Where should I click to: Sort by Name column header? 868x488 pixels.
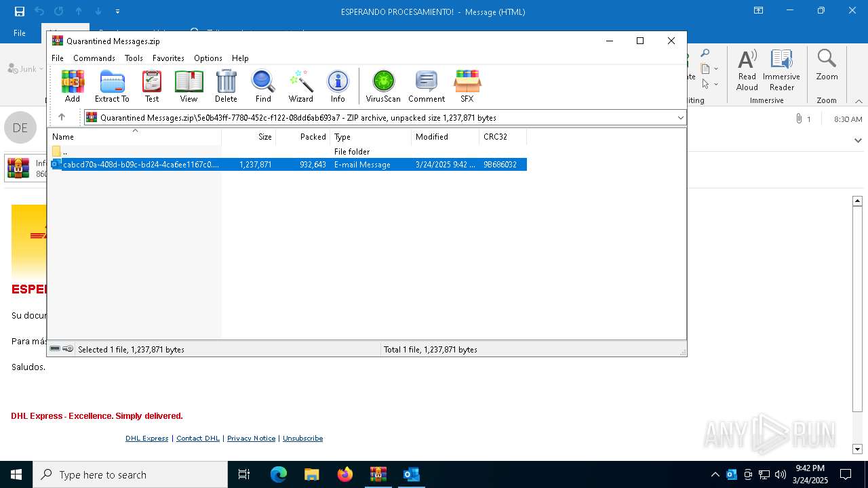click(134, 137)
